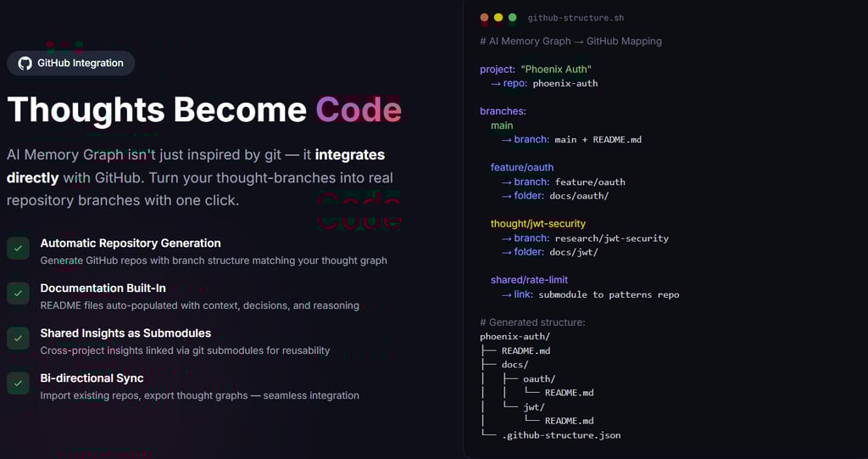This screenshot has width=868, height=459.
Task: Click the 'oauth/' tree entry
Action: (x=539, y=379)
